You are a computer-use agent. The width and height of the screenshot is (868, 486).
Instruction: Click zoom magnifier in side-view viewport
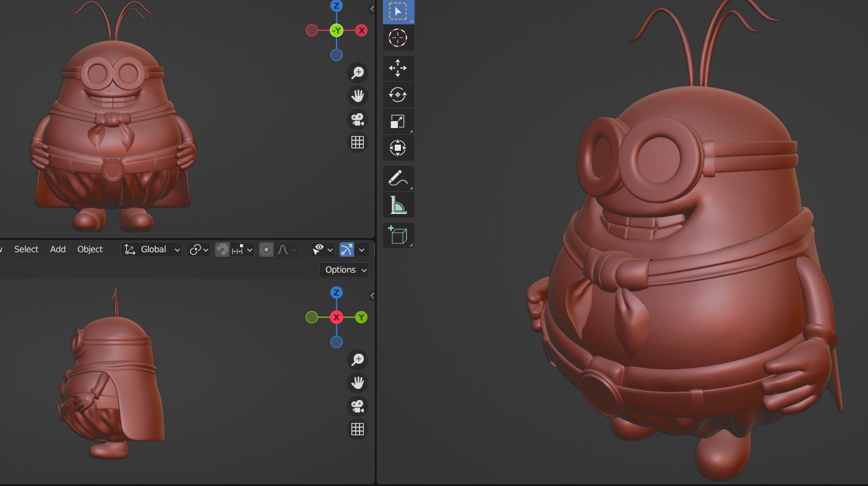click(x=358, y=359)
